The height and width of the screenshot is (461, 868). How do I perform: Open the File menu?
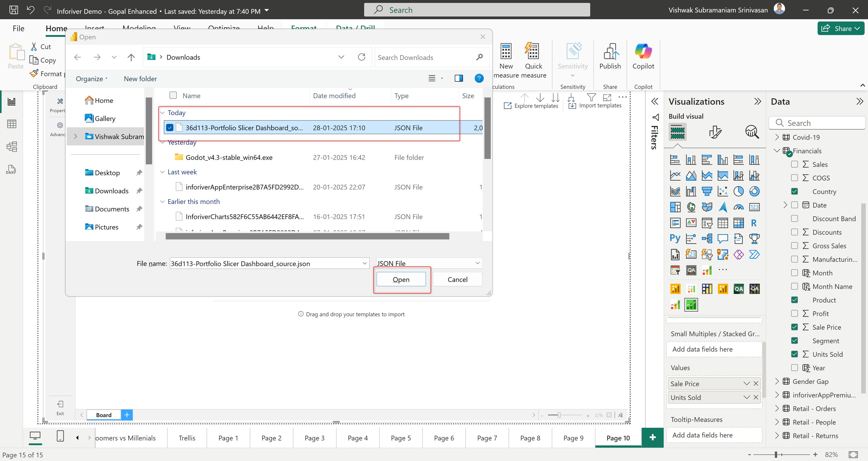[x=19, y=28]
